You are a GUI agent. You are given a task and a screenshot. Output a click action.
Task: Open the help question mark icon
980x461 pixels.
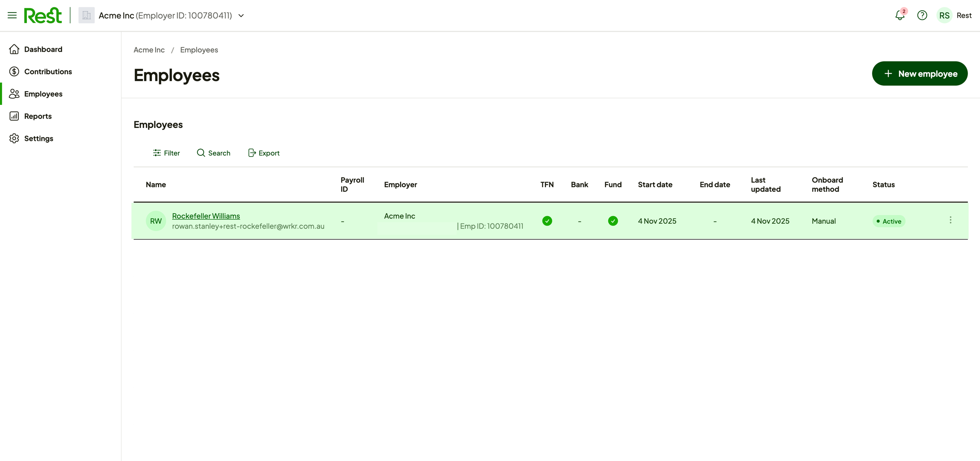click(x=922, y=15)
